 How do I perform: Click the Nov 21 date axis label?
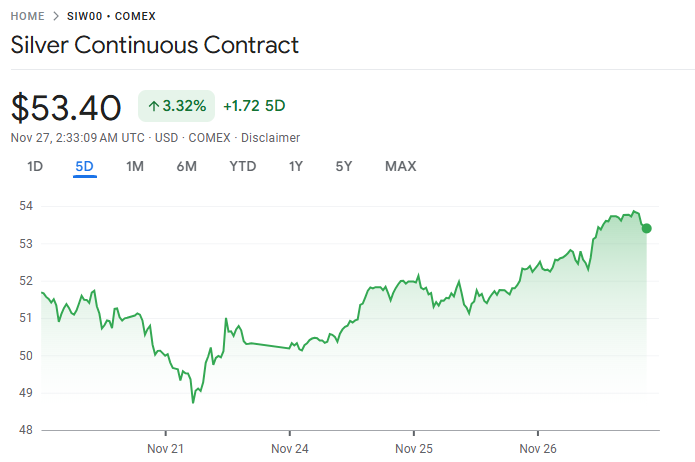pyautogui.click(x=166, y=448)
